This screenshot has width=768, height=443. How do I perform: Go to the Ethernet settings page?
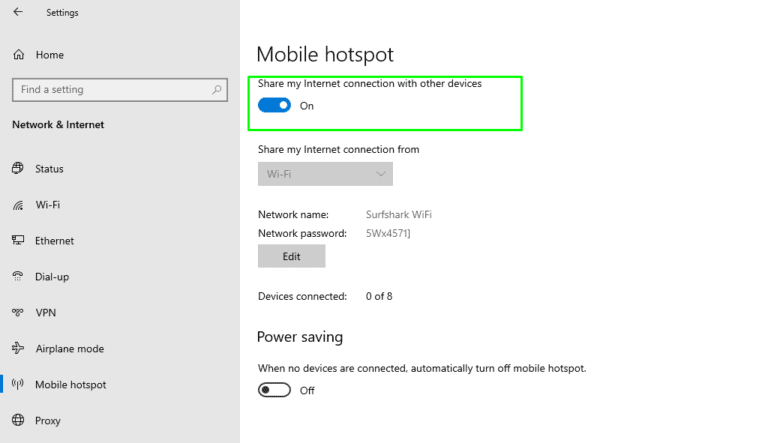click(54, 241)
